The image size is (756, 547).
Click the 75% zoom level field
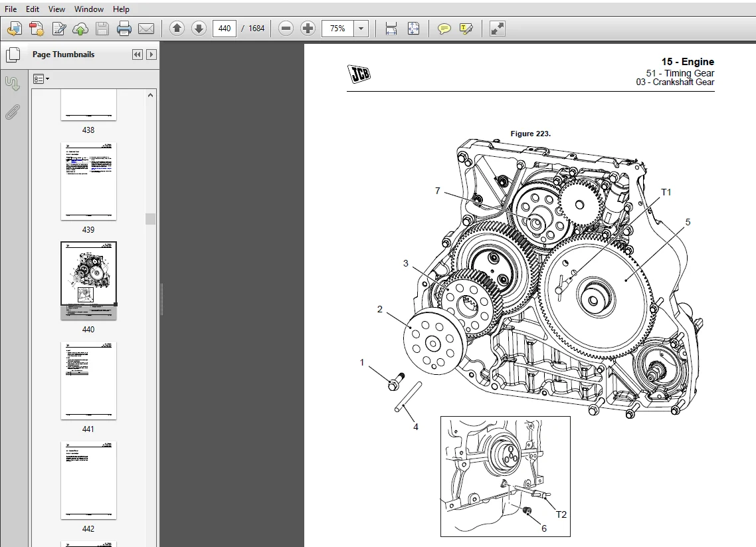[337, 29]
